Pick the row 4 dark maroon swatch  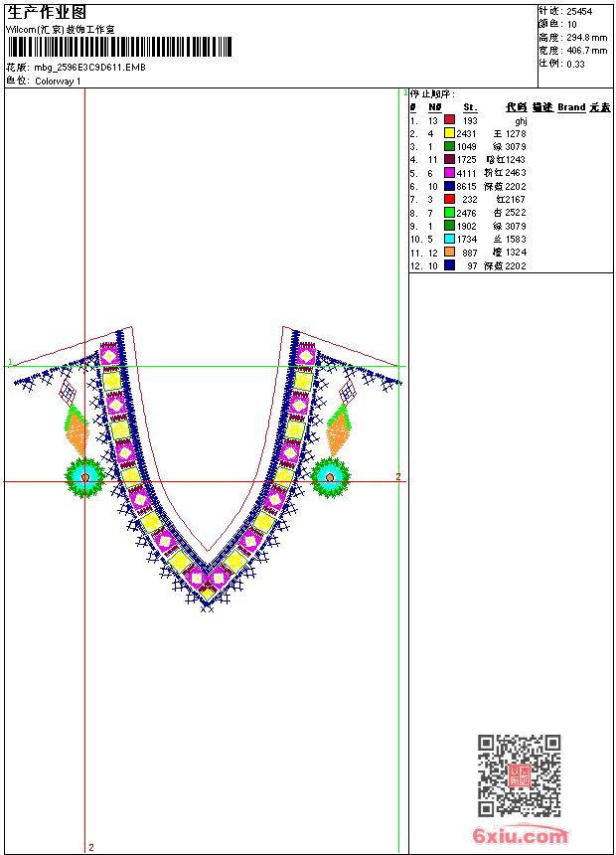click(449, 159)
